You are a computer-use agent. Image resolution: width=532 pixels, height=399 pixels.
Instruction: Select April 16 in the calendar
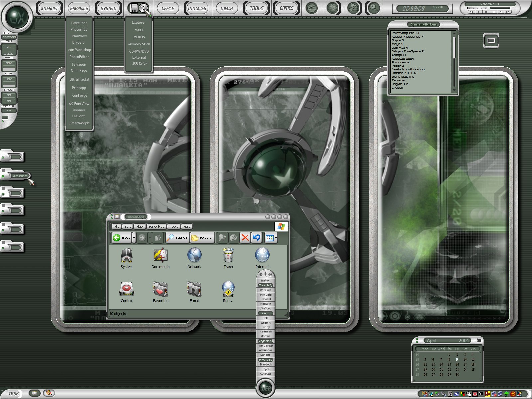[x=457, y=364]
